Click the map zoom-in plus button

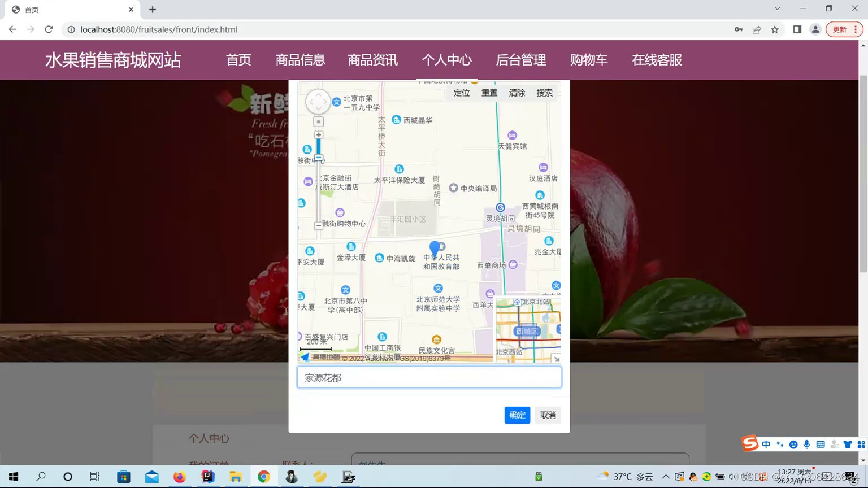coord(319,135)
